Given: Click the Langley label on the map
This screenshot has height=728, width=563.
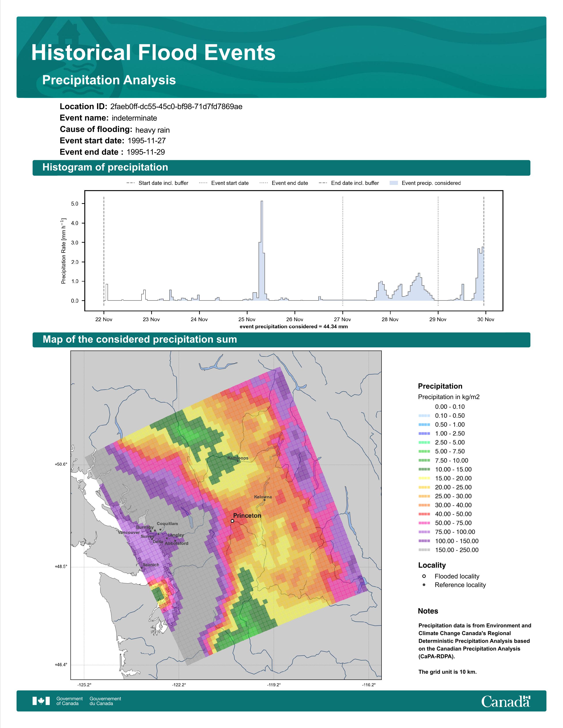Looking at the screenshot, I should click(176, 535).
